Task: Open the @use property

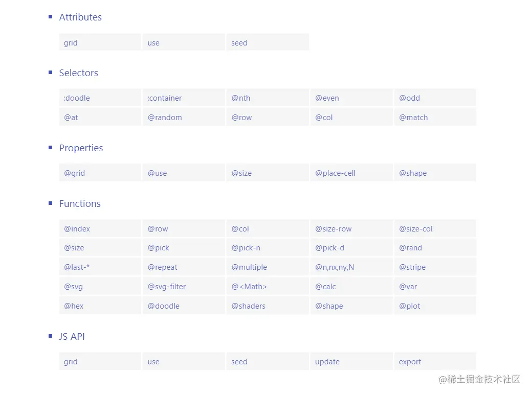Action: click(184, 173)
